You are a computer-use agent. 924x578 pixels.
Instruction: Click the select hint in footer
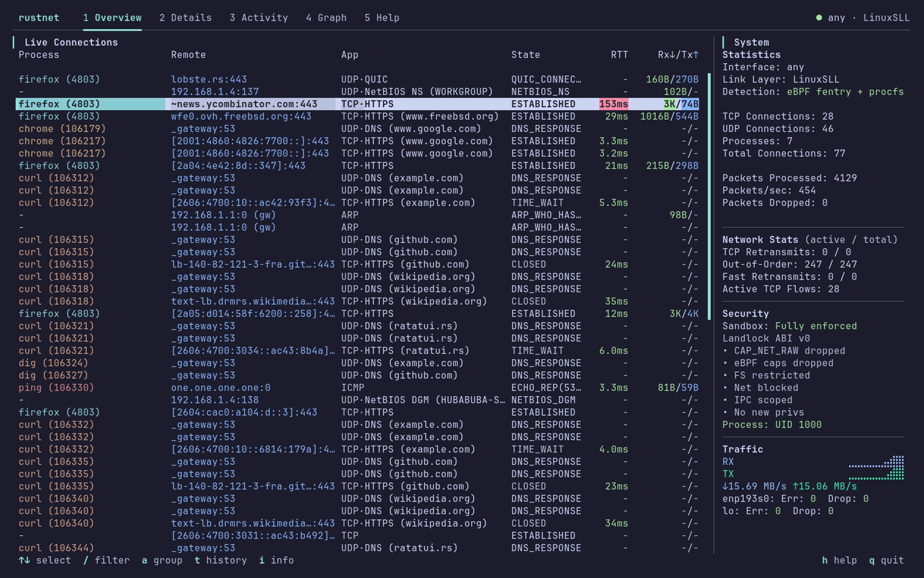[45, 560]
